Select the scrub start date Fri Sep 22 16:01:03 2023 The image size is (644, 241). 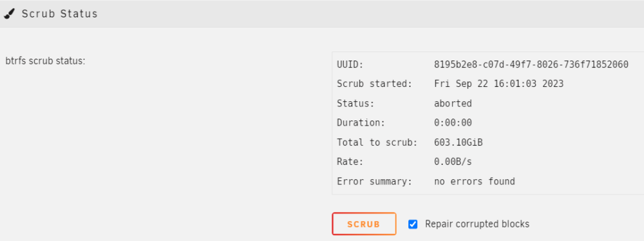[x=498, y=84]
